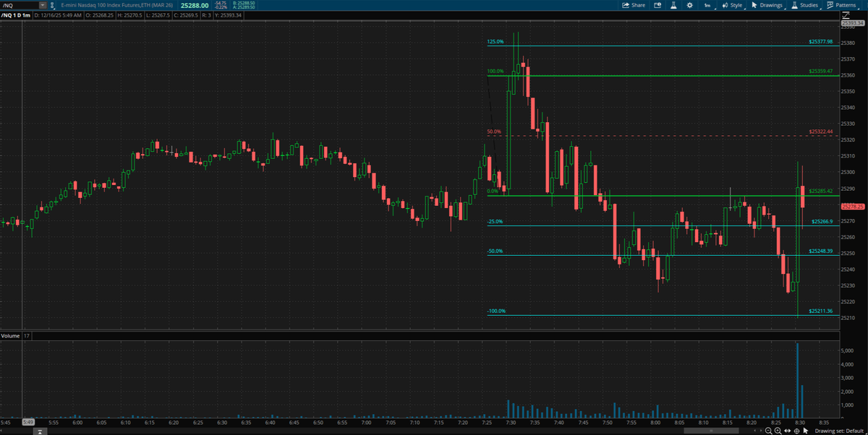Click the C: 25269.5 close value

186,15
